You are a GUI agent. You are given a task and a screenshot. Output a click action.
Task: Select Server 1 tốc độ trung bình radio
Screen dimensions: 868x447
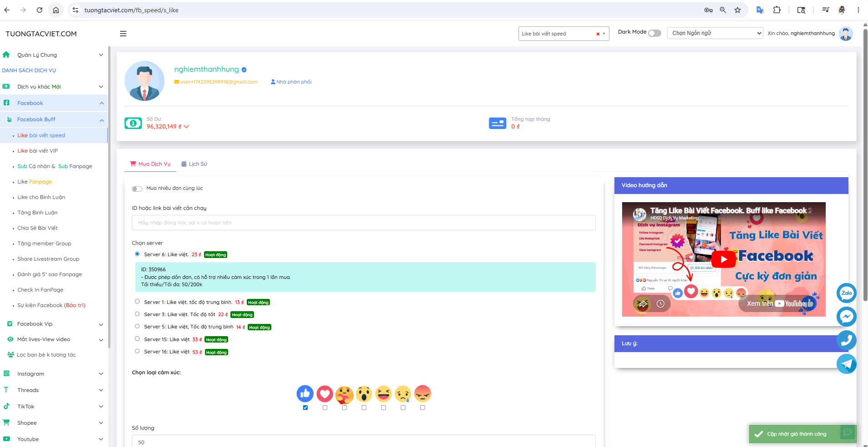[x=137, y=302]
